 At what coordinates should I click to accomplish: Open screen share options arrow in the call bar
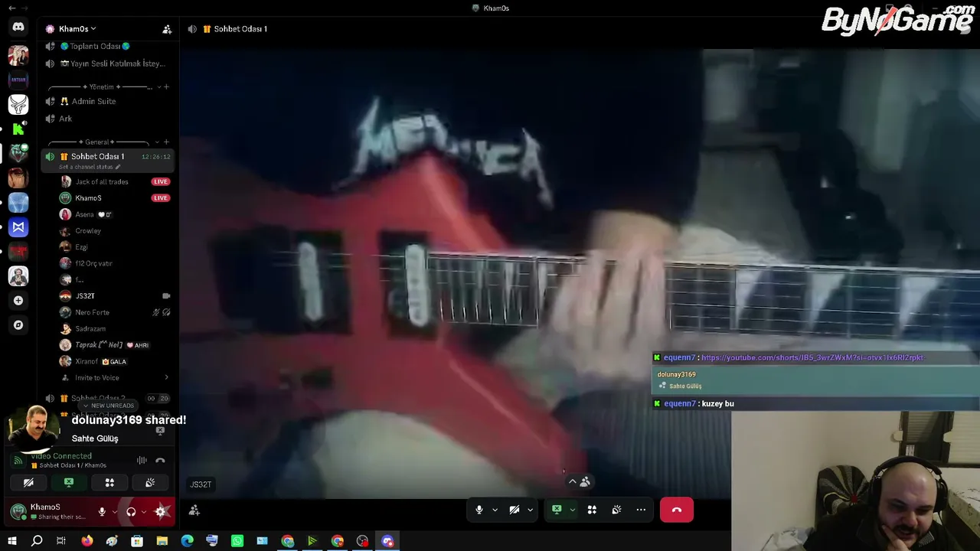(572, 510)
